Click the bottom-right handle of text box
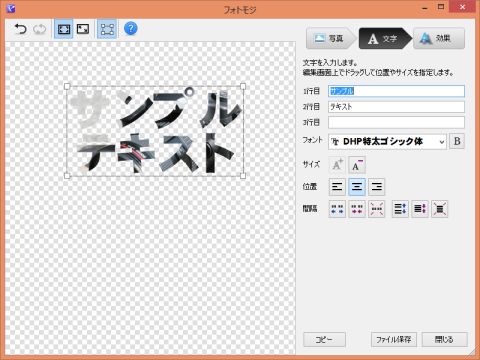This screenshot has width=480, height=360. click(x=243, y=176)
